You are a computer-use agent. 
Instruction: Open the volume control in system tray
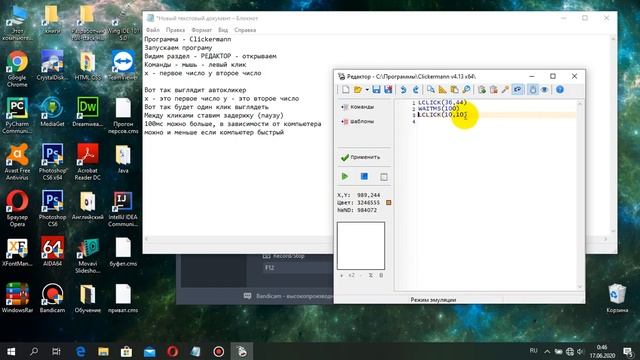[x=580, y=351]
